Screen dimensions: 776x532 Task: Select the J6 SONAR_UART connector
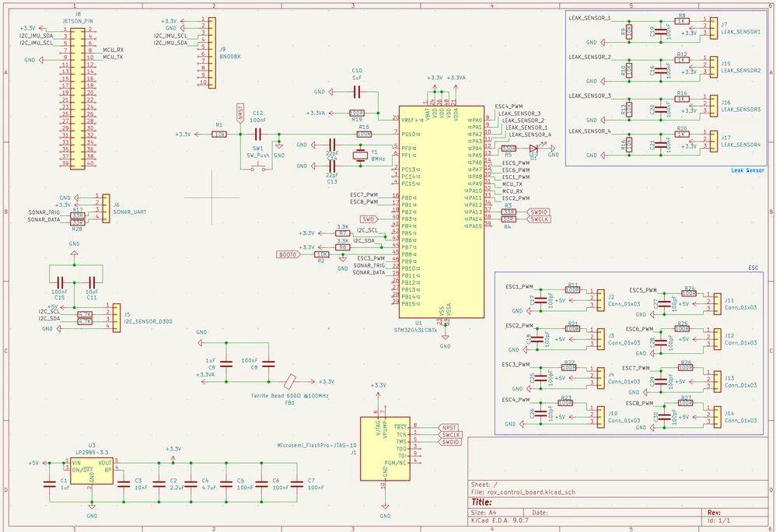click(106, 208)
